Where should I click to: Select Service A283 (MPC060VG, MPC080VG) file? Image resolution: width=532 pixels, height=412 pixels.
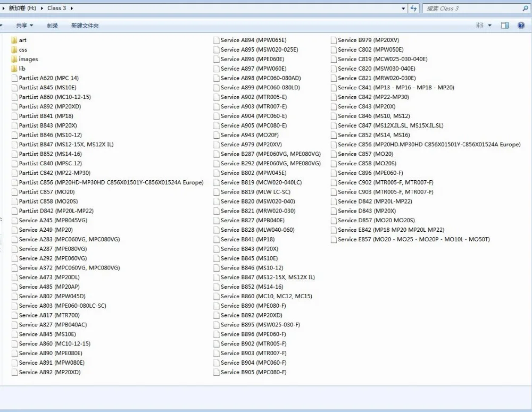point(70,239)
